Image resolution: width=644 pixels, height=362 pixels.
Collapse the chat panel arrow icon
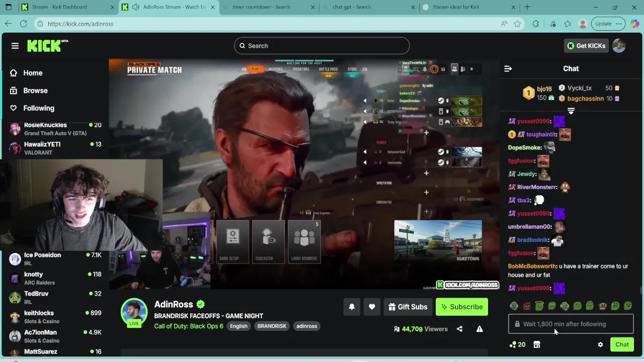508,69
